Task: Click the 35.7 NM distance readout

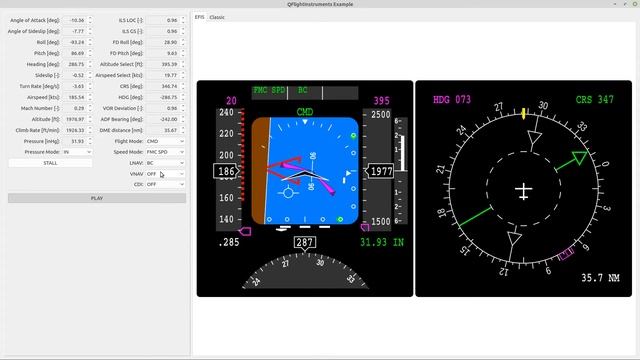Action: pyautogui.click(x=600, y=278)
